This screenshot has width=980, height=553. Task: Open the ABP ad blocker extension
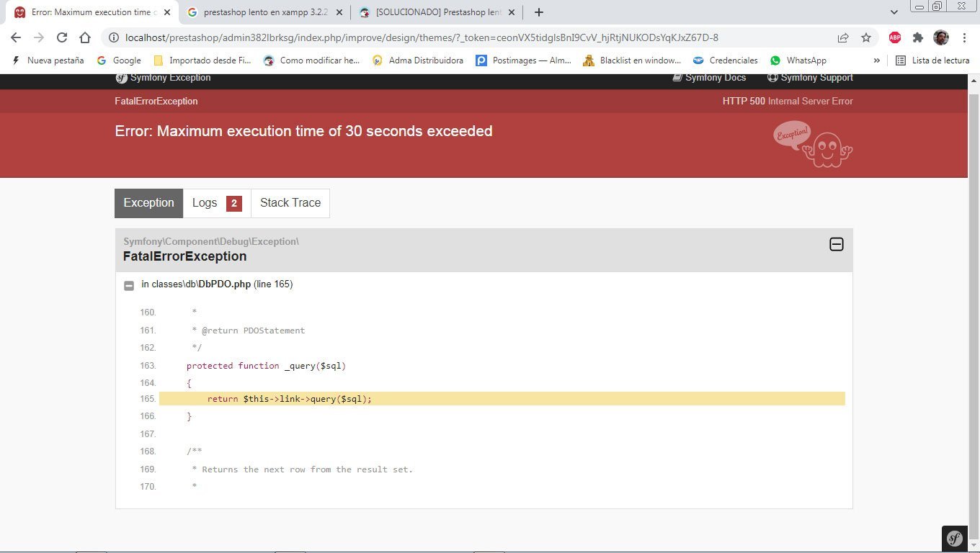pyautogui.click(x=895, y=37)
